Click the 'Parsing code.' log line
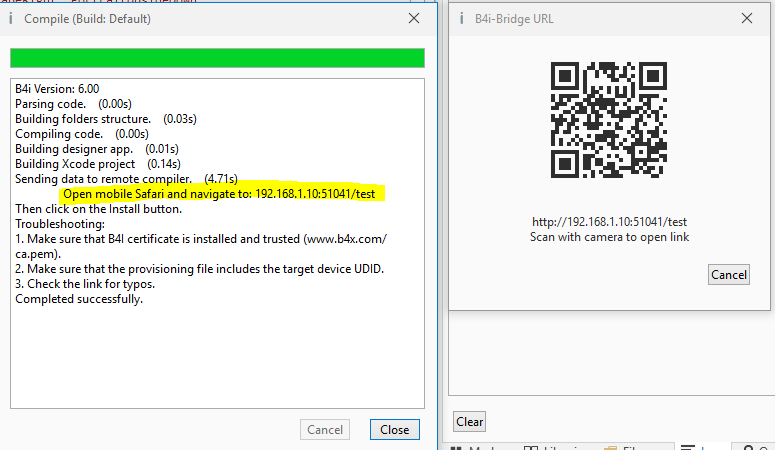This screenshot has width=775, height=450. click(x=73, y=104)
